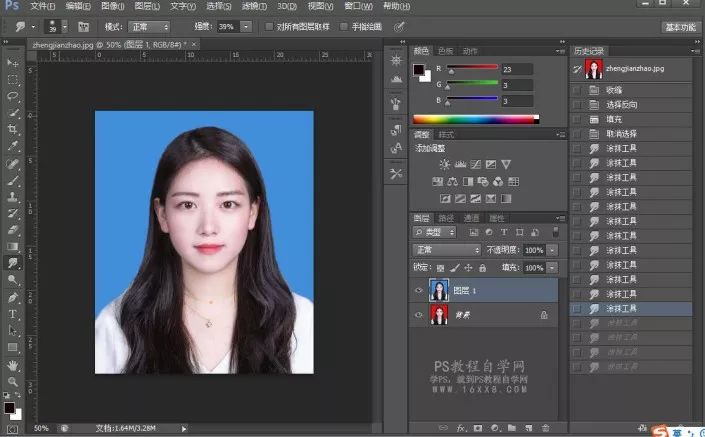
Task: Add a Curves adjustment layer
Action: (x=475, y=164)
